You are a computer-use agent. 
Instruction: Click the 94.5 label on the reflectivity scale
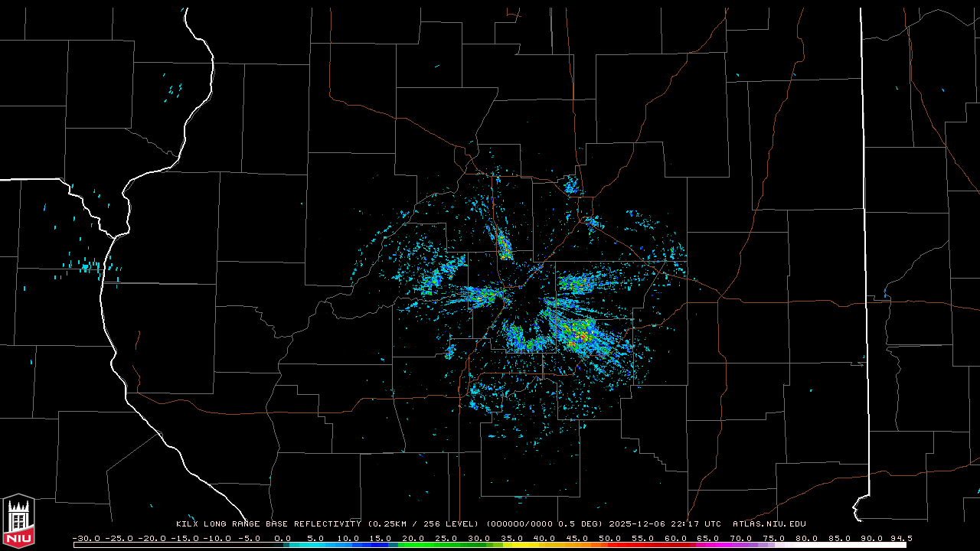click(x=900, y=538)
